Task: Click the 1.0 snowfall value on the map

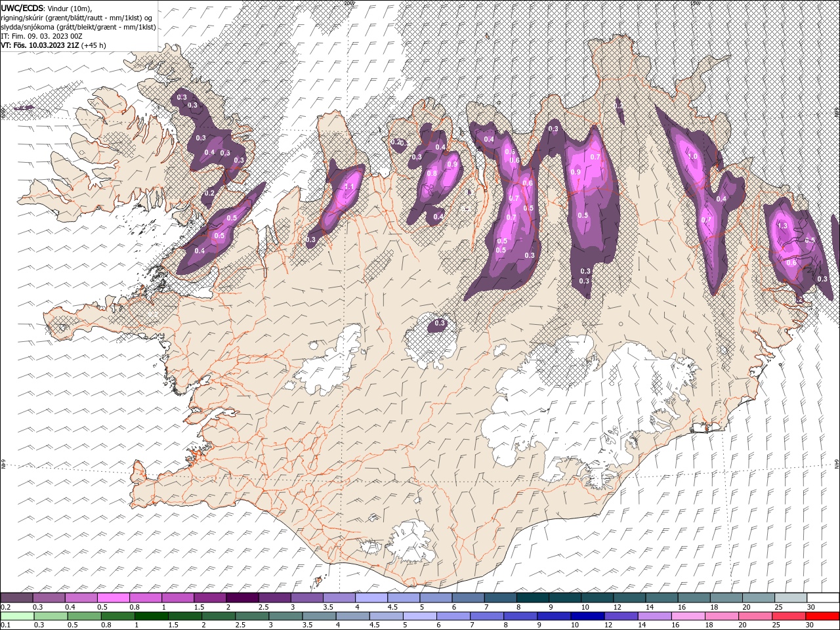Action: 692,157
